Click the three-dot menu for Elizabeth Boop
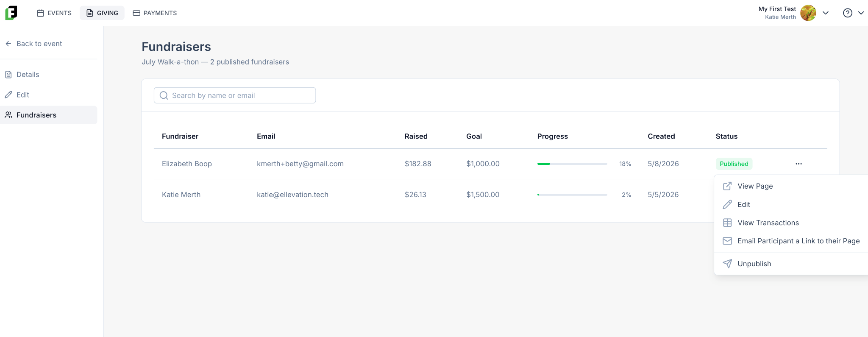The image size is (868, 337). [798, 164]
